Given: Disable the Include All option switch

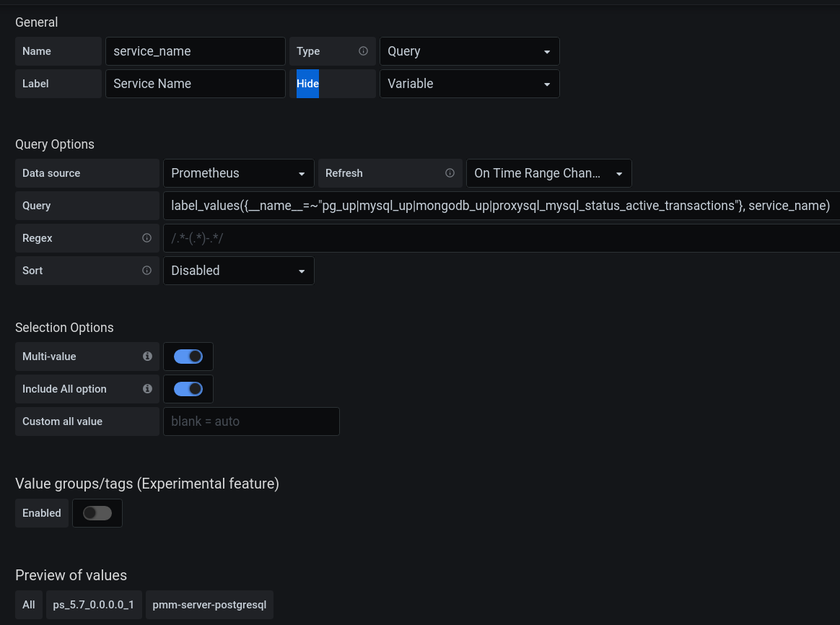Looking at the screenshot, I should [188, 389].
